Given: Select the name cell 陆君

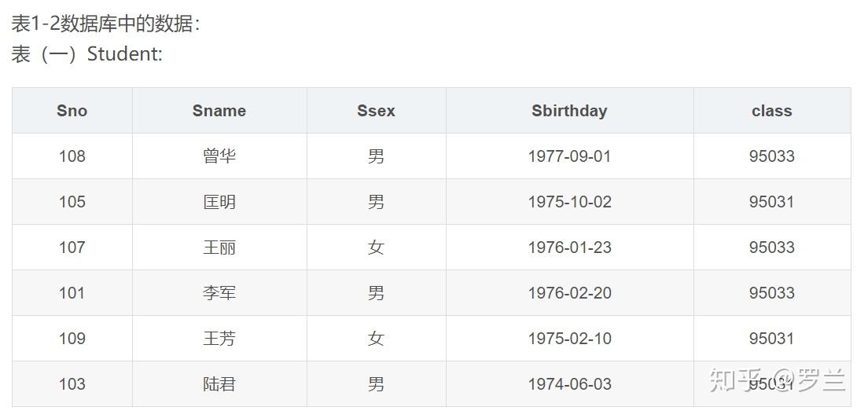Looking at the screenshot, I should click(x=219, y=384).
